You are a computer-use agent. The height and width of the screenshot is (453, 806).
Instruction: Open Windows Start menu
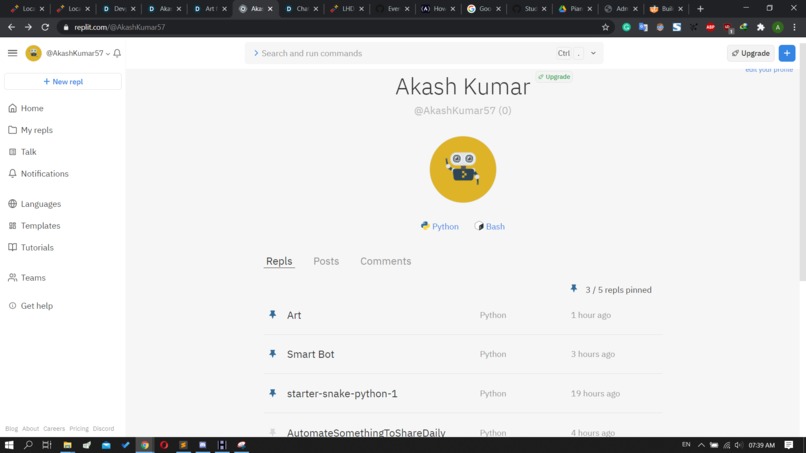(9, 445)
